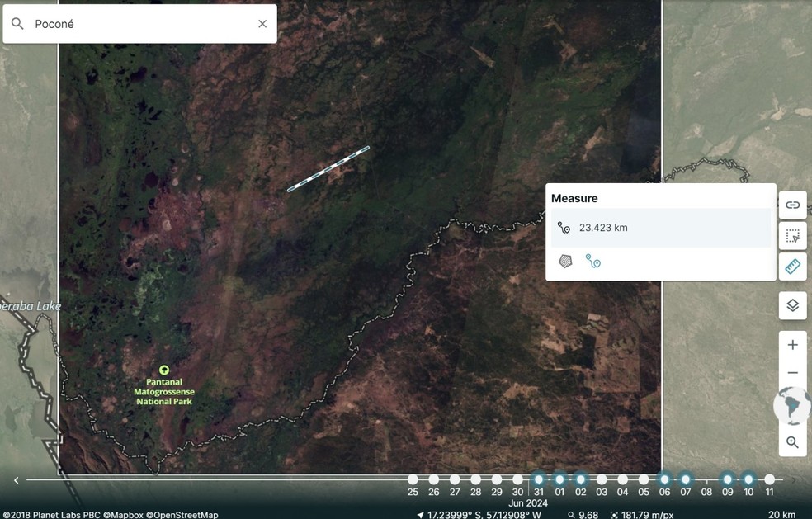
Task: Activate the area selection tool
Action: point(792,236)
